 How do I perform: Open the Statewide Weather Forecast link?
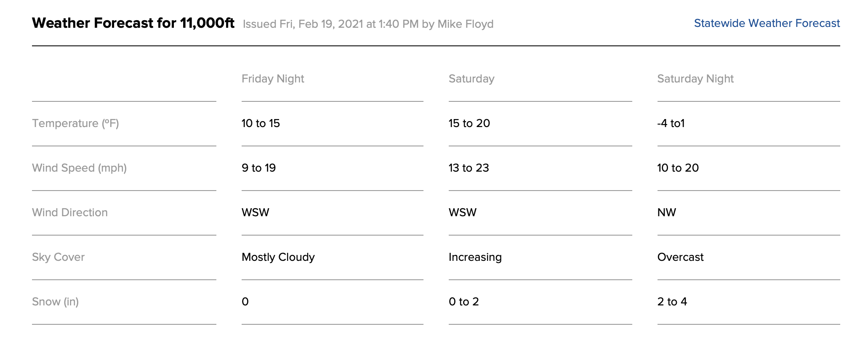click(x=767, y=23)
